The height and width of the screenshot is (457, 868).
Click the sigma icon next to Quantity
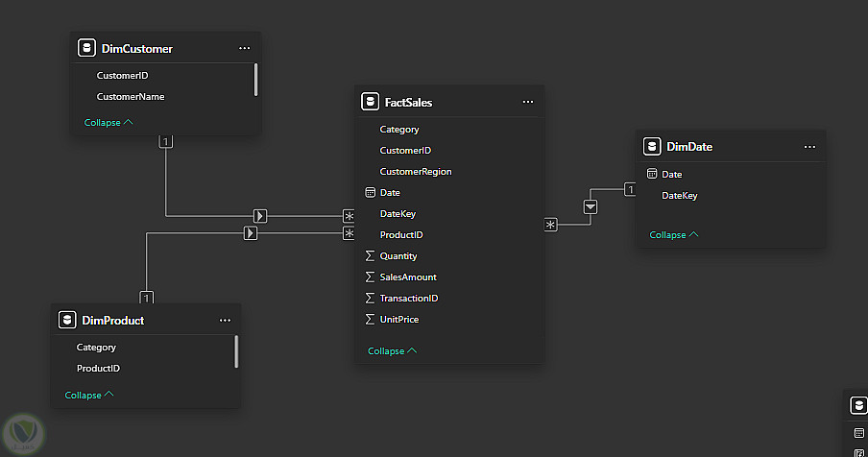coord(370,255)
